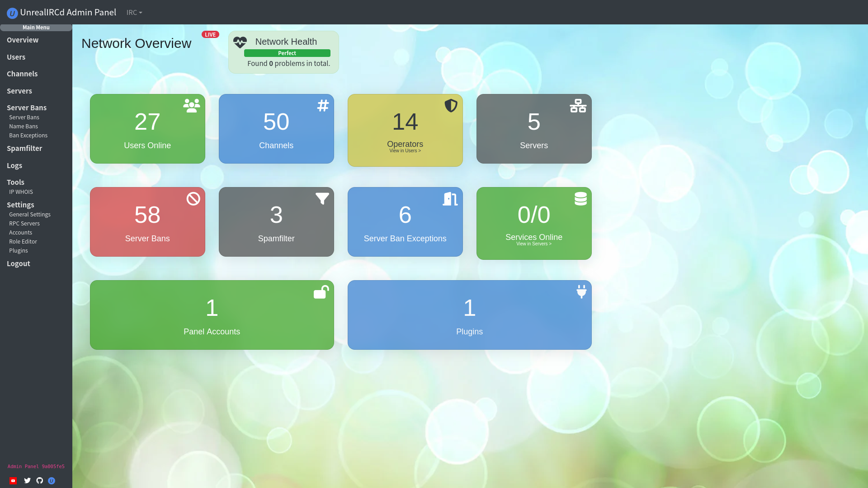Click the Twitter icon near the footer
868x488 pixels.
click(x=27, y=480)
